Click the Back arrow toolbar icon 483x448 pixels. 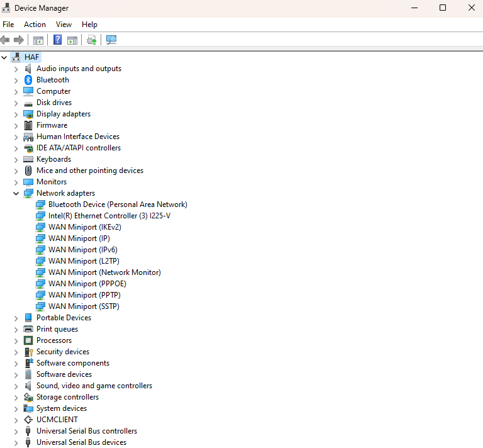point(5,40)
